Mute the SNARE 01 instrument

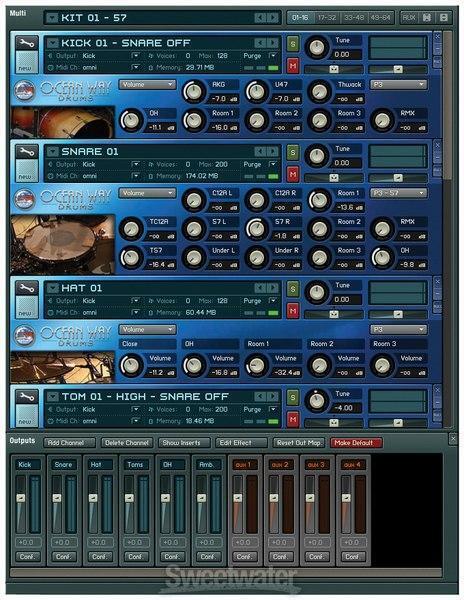pos(293,174)
